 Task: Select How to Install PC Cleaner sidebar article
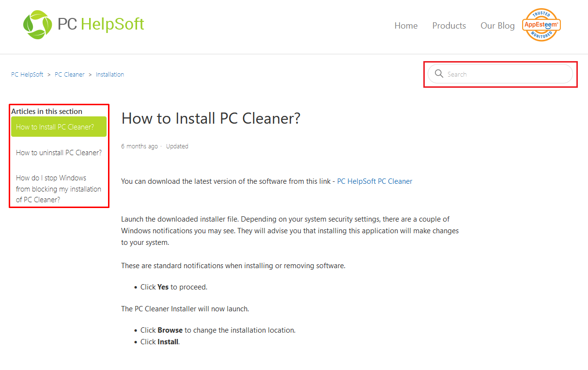coord(59,127)
